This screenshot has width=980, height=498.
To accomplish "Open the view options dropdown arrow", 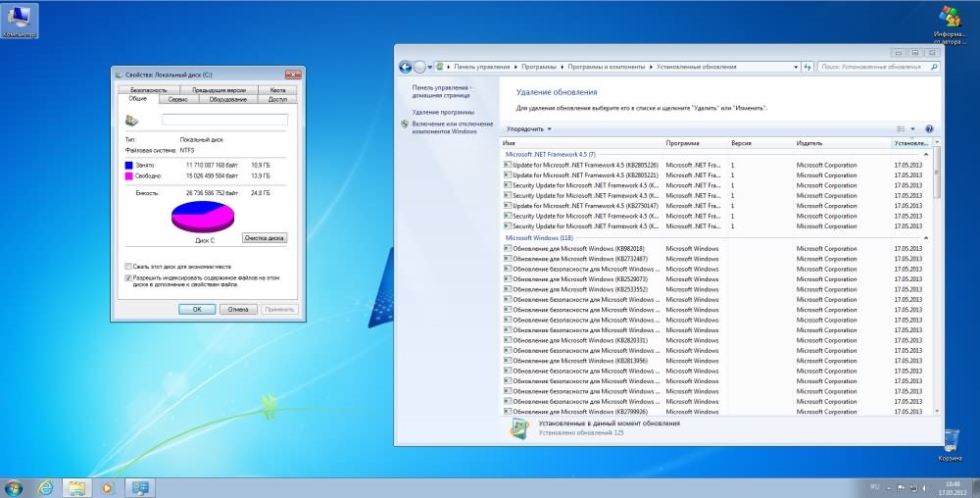I will click(x=912, y=128).
